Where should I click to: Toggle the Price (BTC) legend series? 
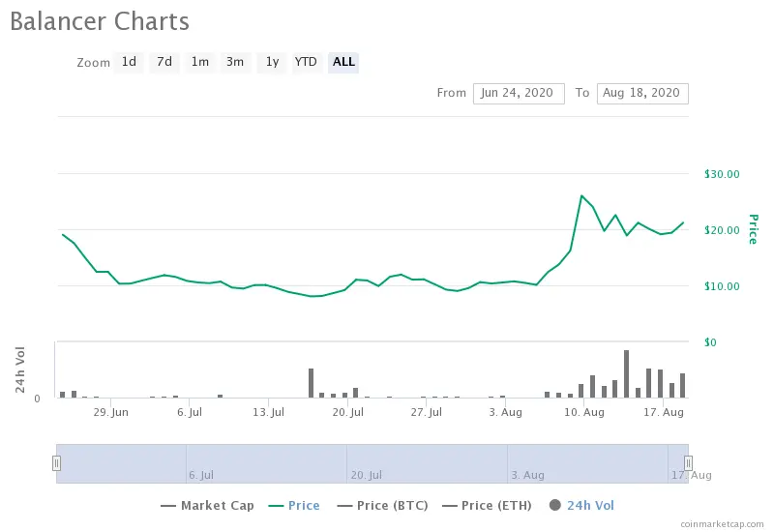[x=382, y=505]
